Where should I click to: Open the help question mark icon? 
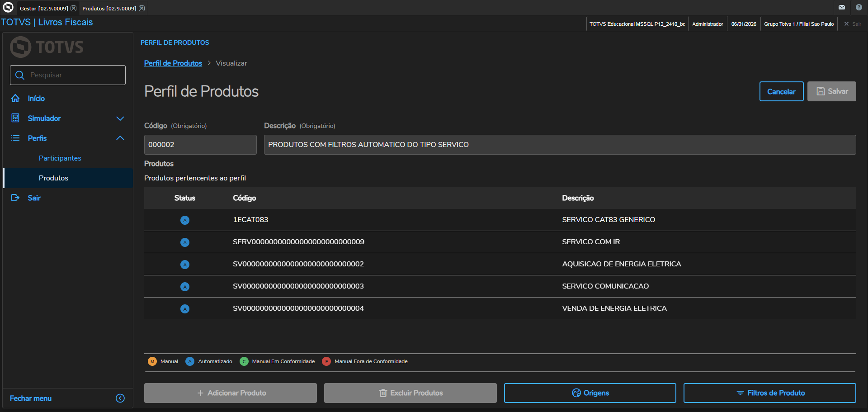[x=859, y=7]
